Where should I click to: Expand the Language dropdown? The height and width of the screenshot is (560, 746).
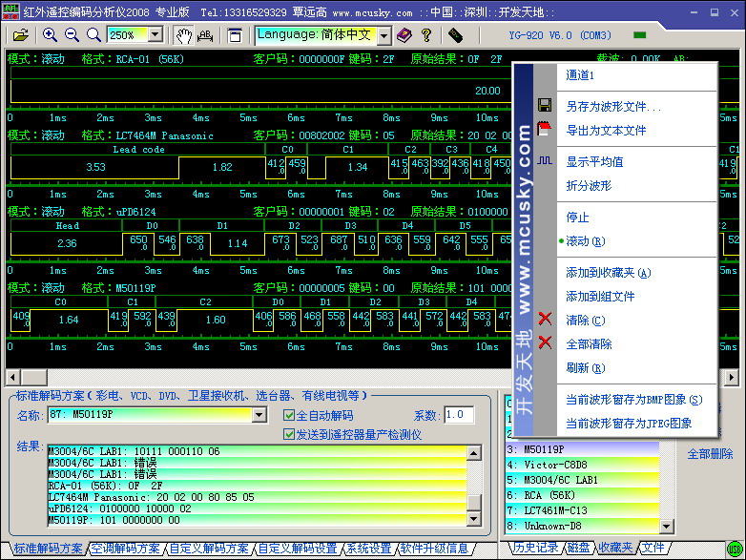(x=383, y=35)
